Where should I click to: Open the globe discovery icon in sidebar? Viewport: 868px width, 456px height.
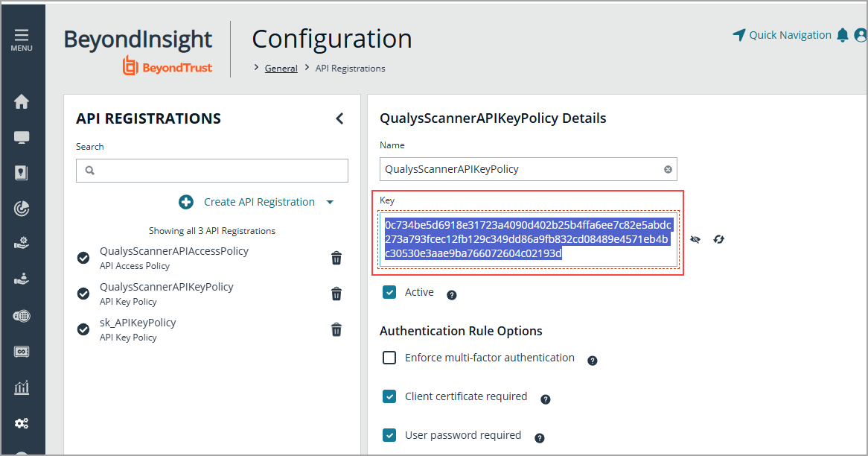[x=22, y=315]
